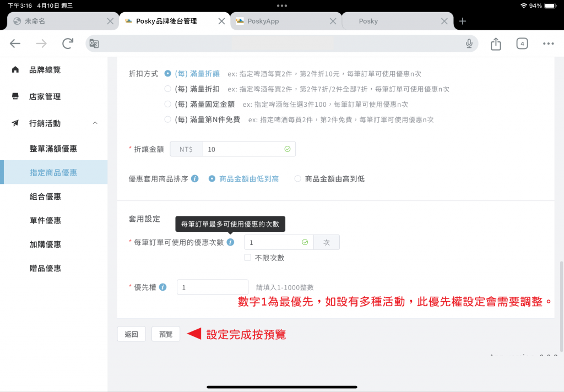This screenshot has height=392, width=564.
Task: Open the share icon in toolbar
Action: pyautogui.click(x=496, y=43)
